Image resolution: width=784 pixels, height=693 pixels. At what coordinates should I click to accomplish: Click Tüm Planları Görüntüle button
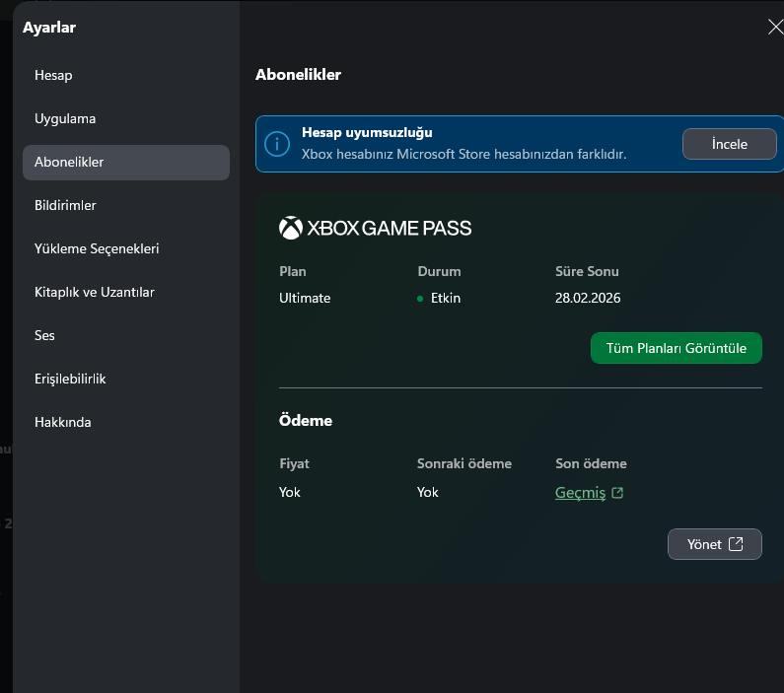pos(676,348)
